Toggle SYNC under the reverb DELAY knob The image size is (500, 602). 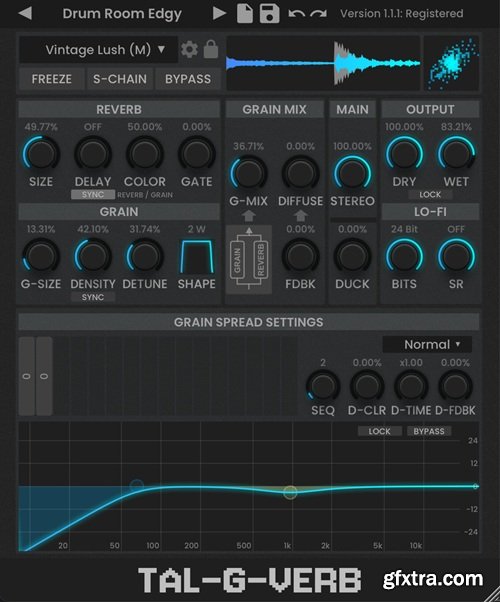point(93,195)
